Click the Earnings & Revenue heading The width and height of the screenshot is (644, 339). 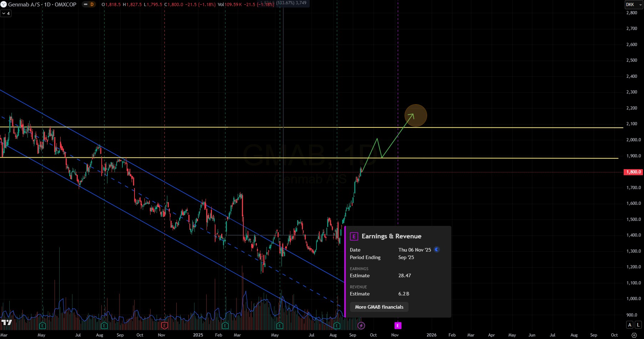[391, 236]
